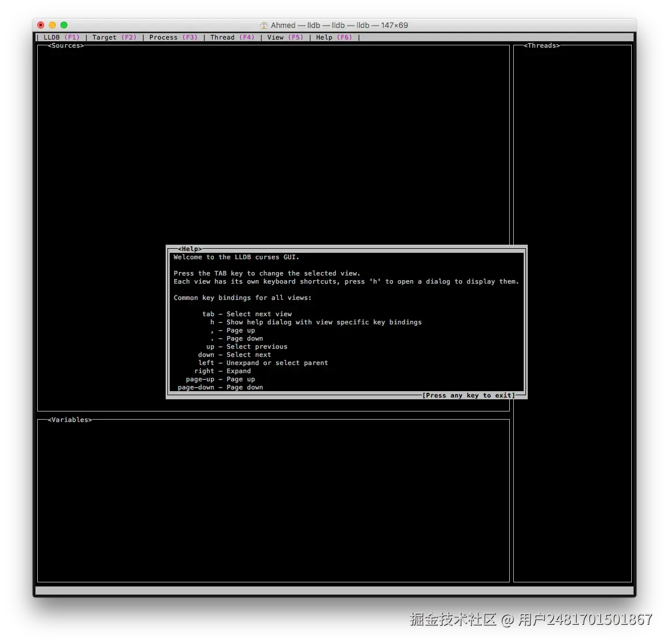The height and width of the screenshot is (644, 669).
Task: Click the ', – Page up' line
Action: pos(232,330)
